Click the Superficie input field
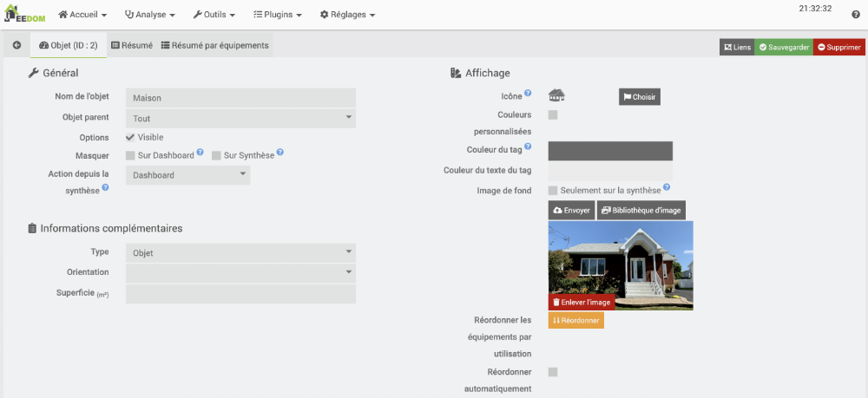The width and height of the screenshot is (868, 398). [240, 294]
